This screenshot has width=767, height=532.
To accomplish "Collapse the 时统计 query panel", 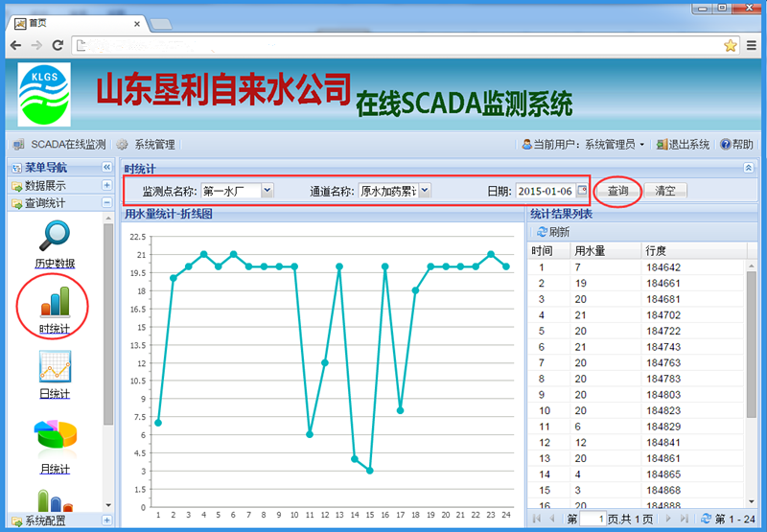I will pyautogui.click(x=748, y=168).
